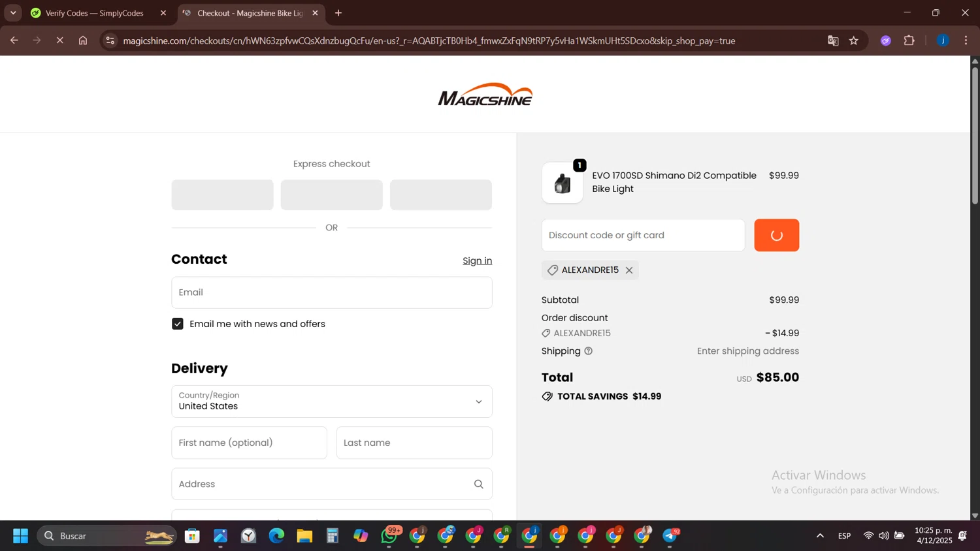Open the translate page icon

tap(832, 40)
